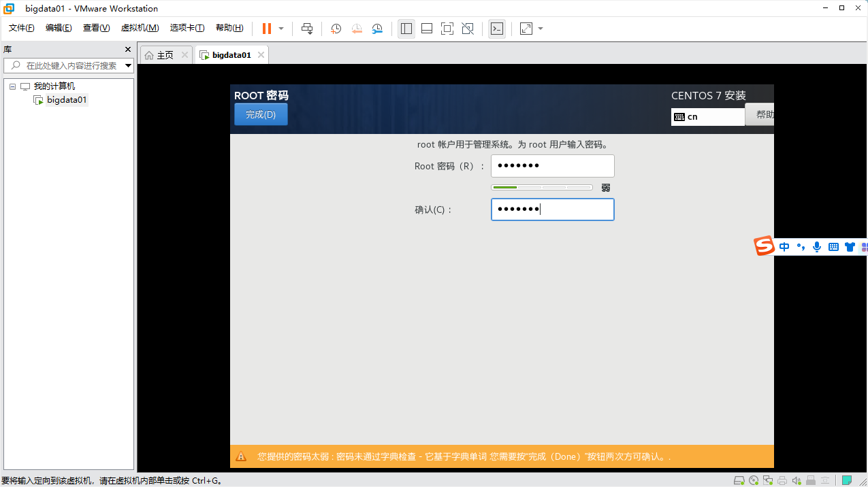The height and width of the screenshot is (487, 868).
Task: Take a snapshot of this virtual machine
Action: 336,29
